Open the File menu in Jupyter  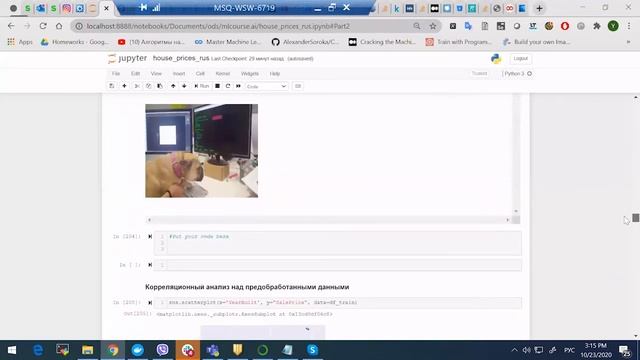tap(116, 73)
